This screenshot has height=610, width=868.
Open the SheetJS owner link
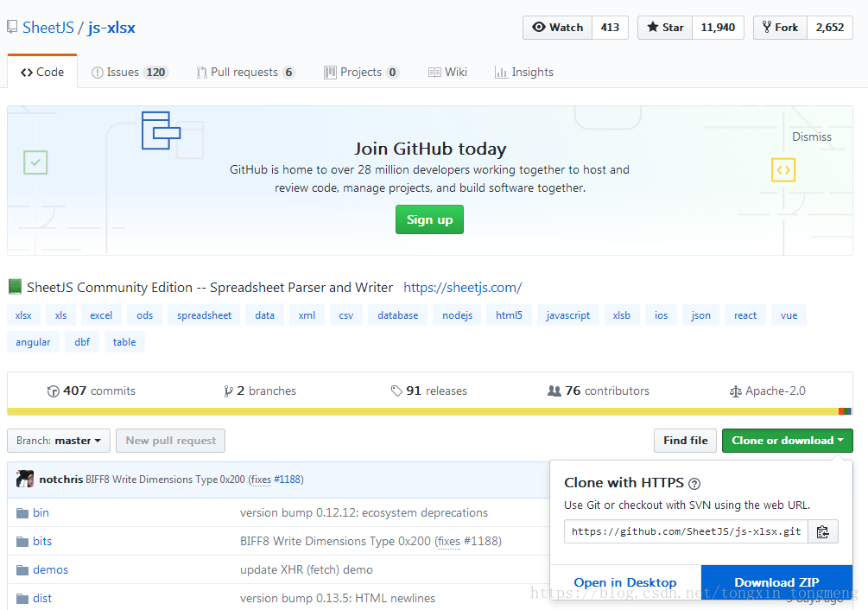click(48, 28)
